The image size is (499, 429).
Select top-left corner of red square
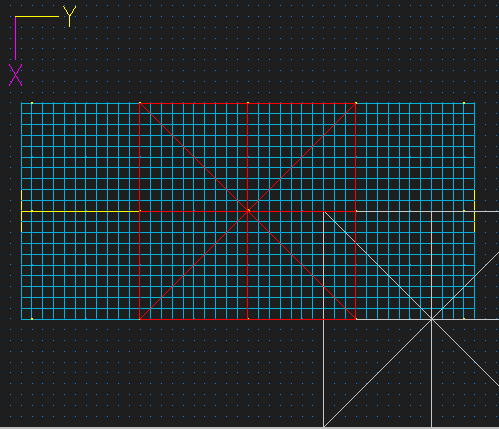(x=140, y=103)
